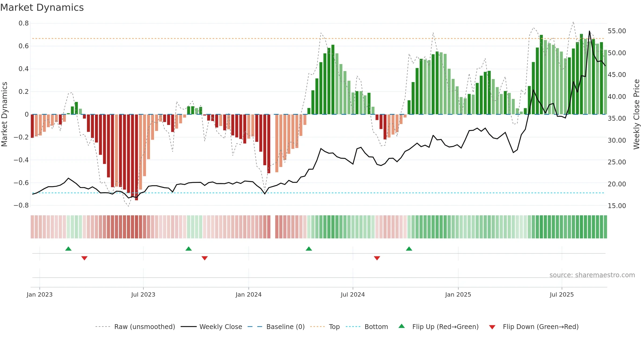Image resolution: width=644 pixels, height=362 pixels.
Task: Click the Market Dynamics chart title
Action: point(42,8)
